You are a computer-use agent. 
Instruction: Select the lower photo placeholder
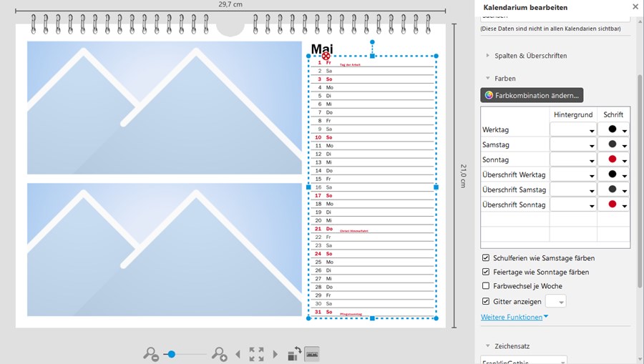[165, 250]
